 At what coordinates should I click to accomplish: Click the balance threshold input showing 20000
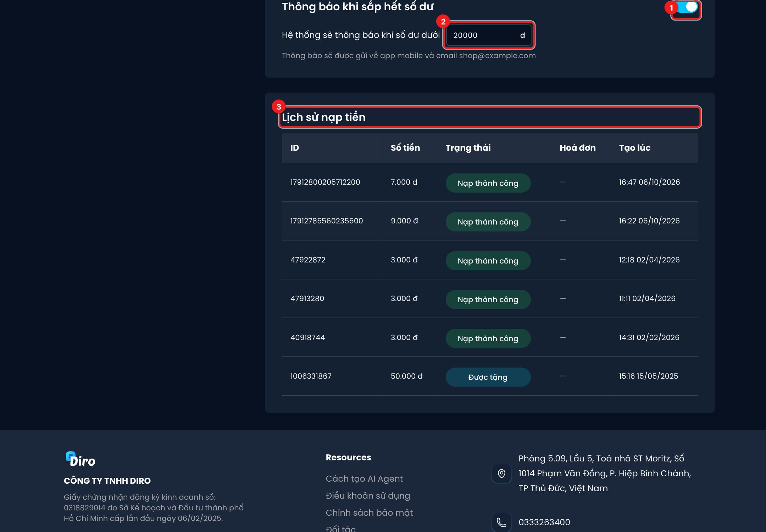[489, 35]
